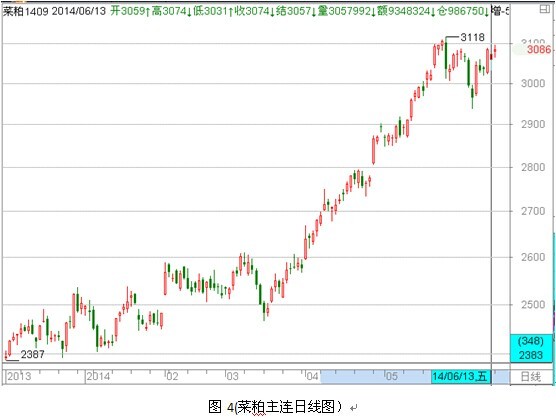Click the 2500 price axis label
Viewport: 556px width, 418px height.
point(533,305)
